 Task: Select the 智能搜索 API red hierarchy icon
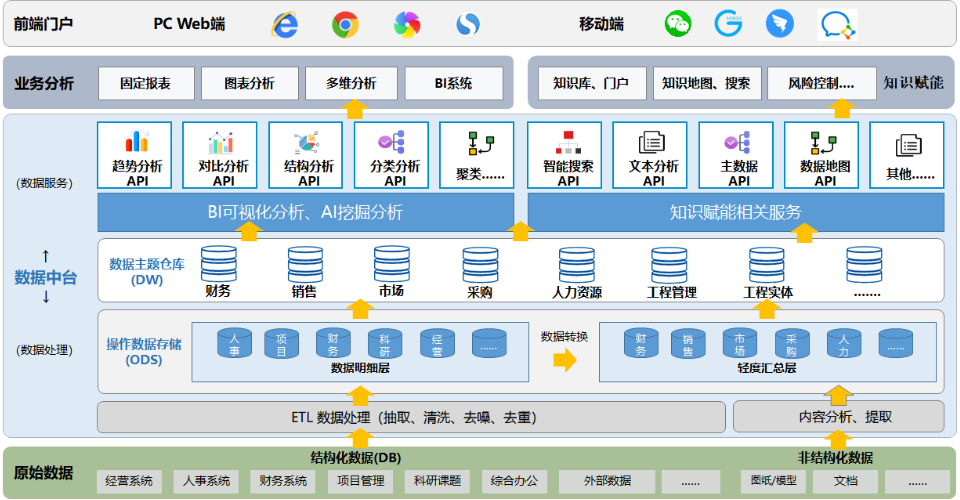point(568,142)
